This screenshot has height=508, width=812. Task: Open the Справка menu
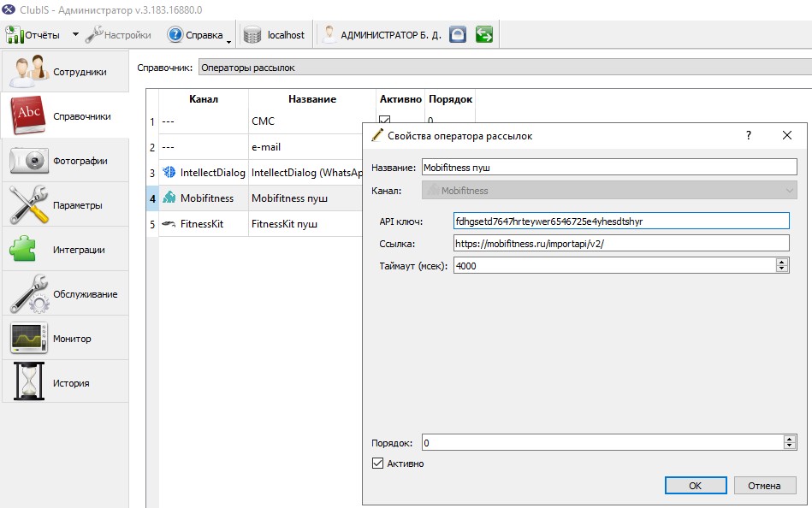(196, 35)
